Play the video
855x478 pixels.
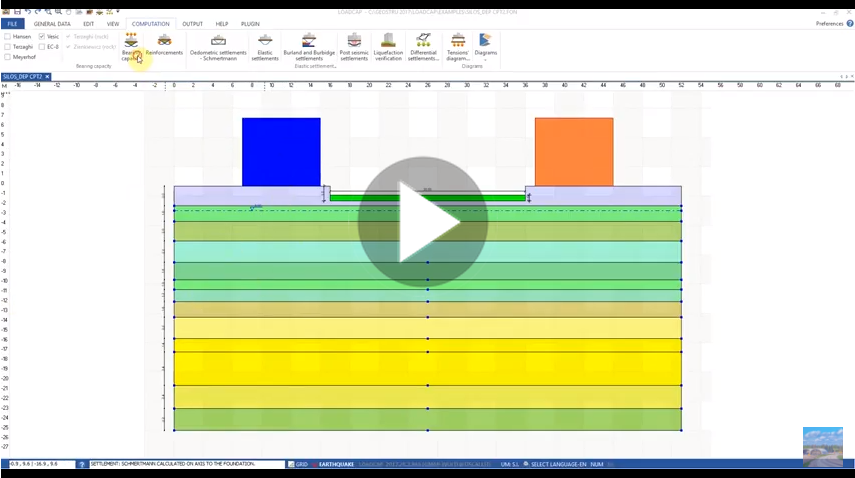pos(423,222)
